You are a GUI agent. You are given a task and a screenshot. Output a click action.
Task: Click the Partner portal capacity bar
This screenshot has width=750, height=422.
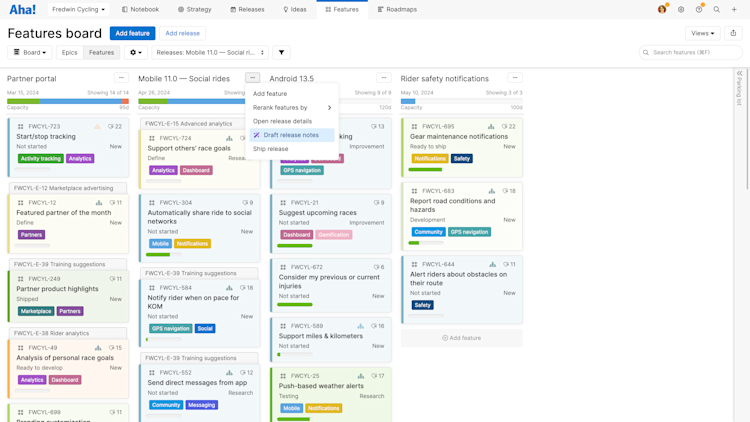click(68, 101)
